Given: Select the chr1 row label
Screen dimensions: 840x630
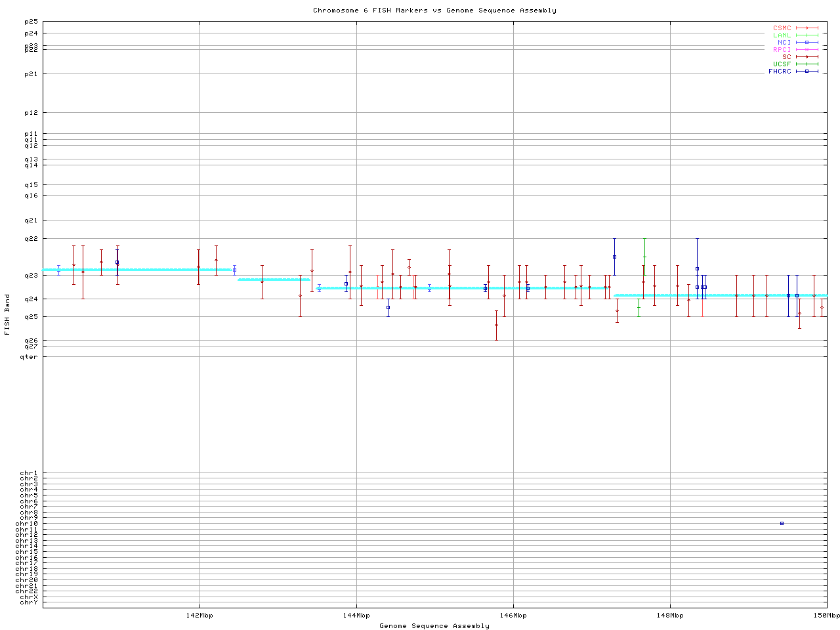Looking at the screenshot, I should click(29, 473).
